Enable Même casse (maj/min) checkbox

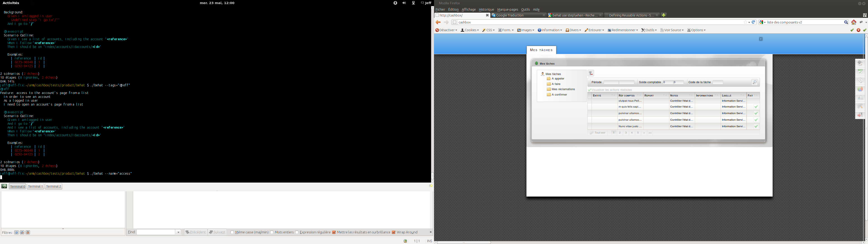(232, 232)
